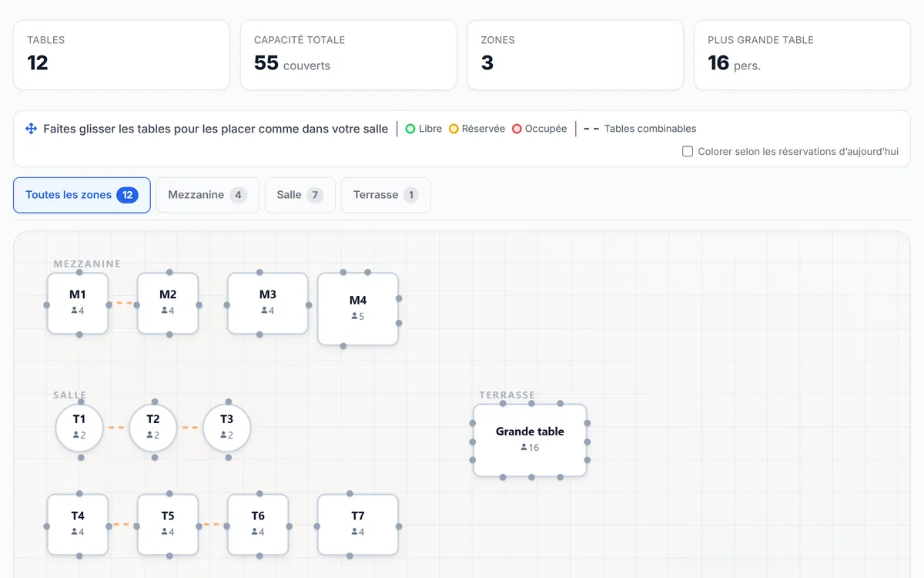The height and width of the screenshot is (578, 924).
Task: Click the person icon on Grande table
Action: (524, 447)
